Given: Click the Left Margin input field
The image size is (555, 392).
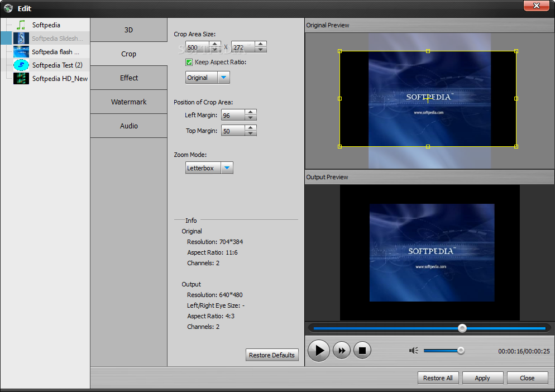Looking at the screenshot, I should [233, 115].
